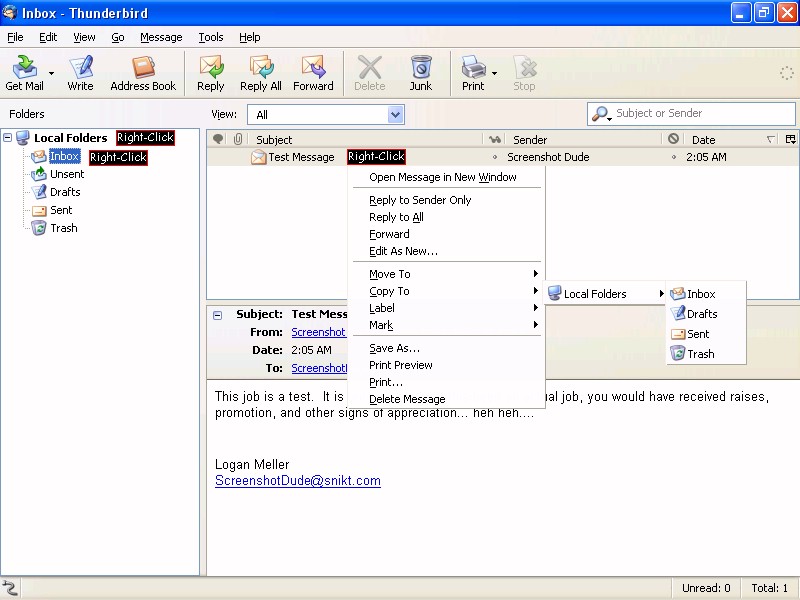Choose Open Message in New Window
Image resolution: width=800 pixels, height=600 pixels.
pyautogui.click(x=446, y=177)
